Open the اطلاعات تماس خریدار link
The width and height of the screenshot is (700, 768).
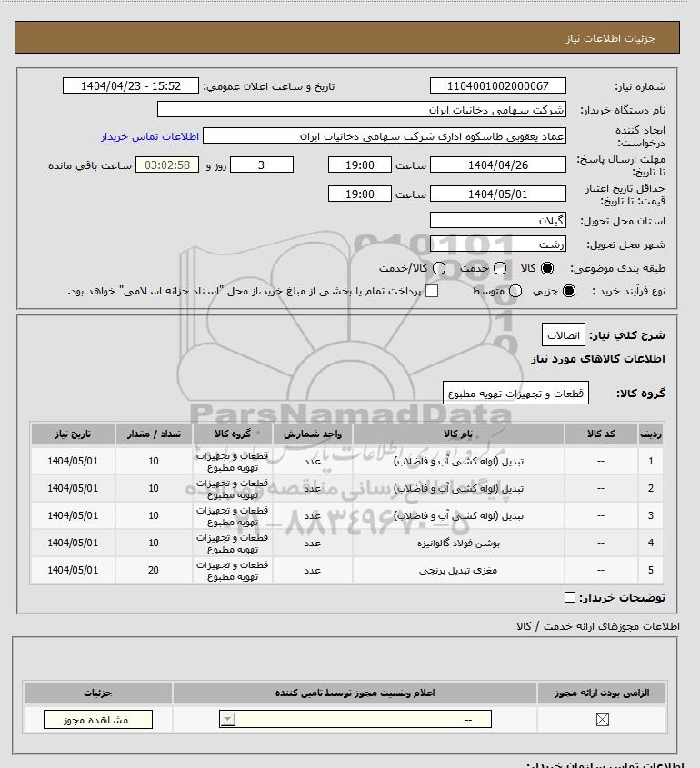(150, 136)
